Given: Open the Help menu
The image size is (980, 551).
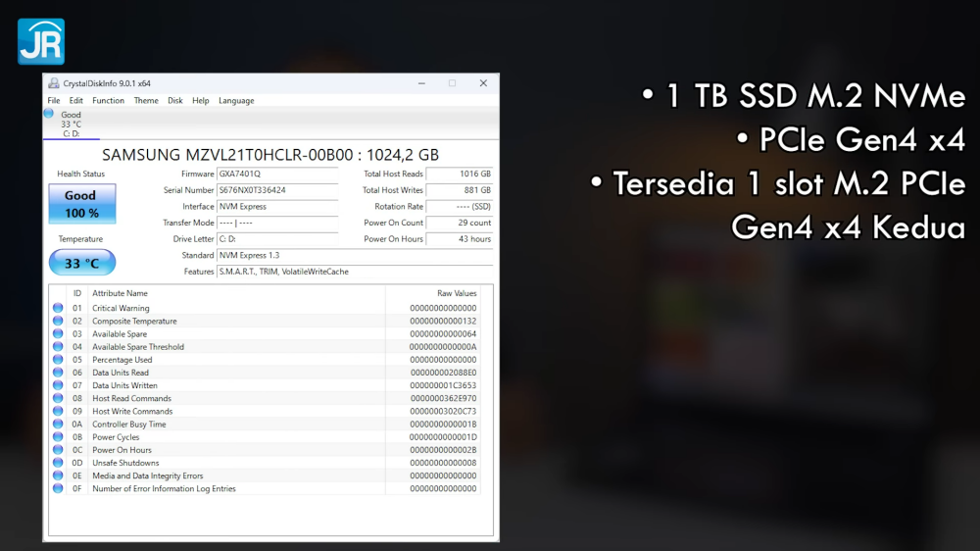Looking at the screenshot, I should click(201, 101).
